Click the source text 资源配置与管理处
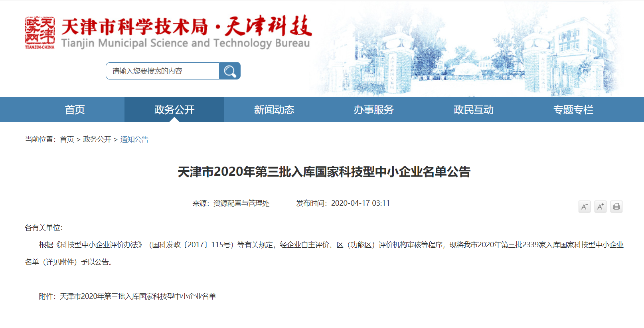 (x=241, y=203)
